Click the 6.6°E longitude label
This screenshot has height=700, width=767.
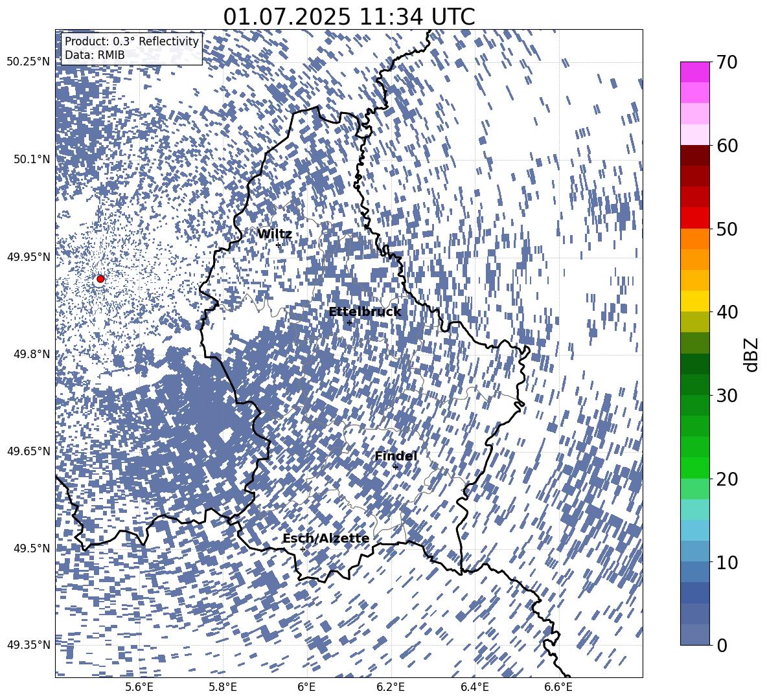[x=558, y=687]
